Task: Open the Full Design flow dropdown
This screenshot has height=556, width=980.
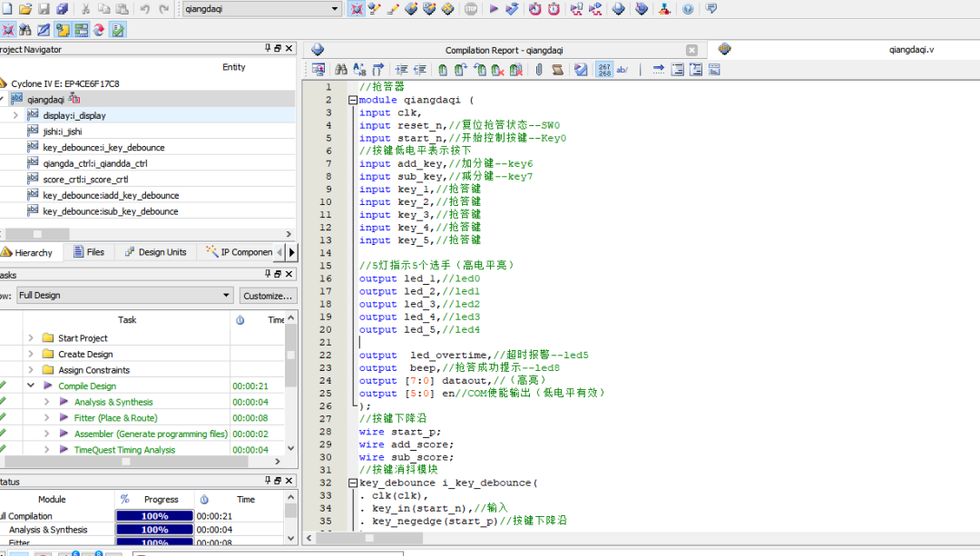Action: pyautogui.click(x=226, y=296)
